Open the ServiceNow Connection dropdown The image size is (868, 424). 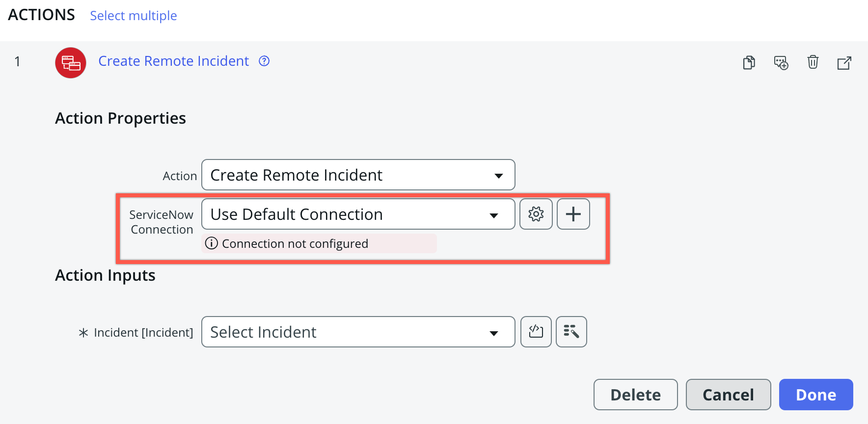[x=358, y=214]
